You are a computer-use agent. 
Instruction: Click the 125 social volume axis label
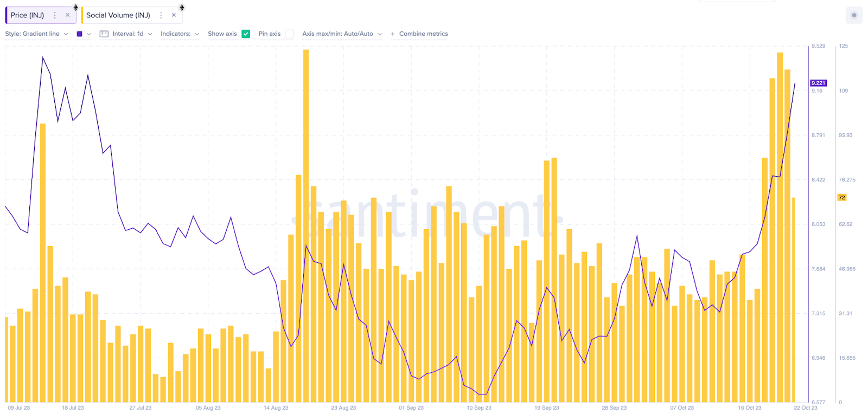pos(844,46)
